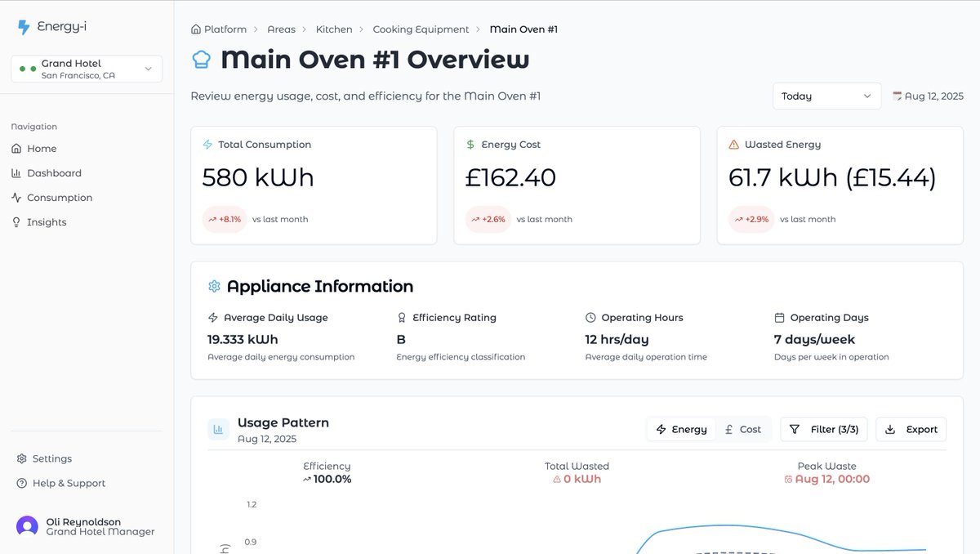Click the chef hat icon beside page title

201,59
